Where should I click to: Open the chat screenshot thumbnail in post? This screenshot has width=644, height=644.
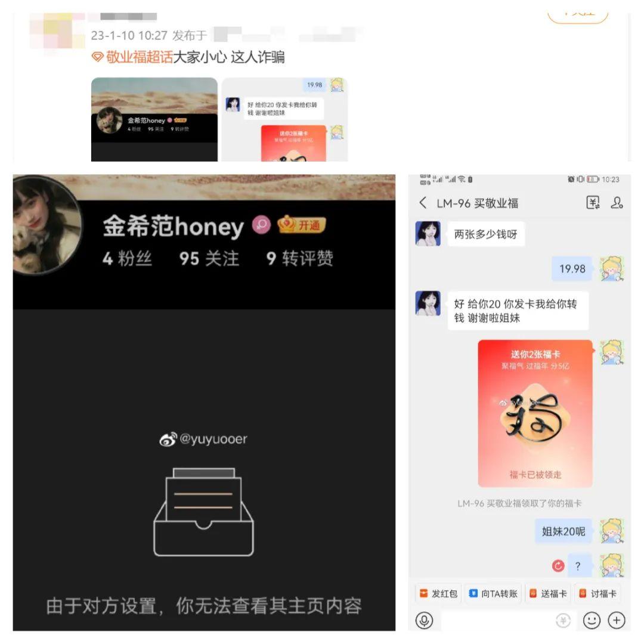tap(284, 119)
